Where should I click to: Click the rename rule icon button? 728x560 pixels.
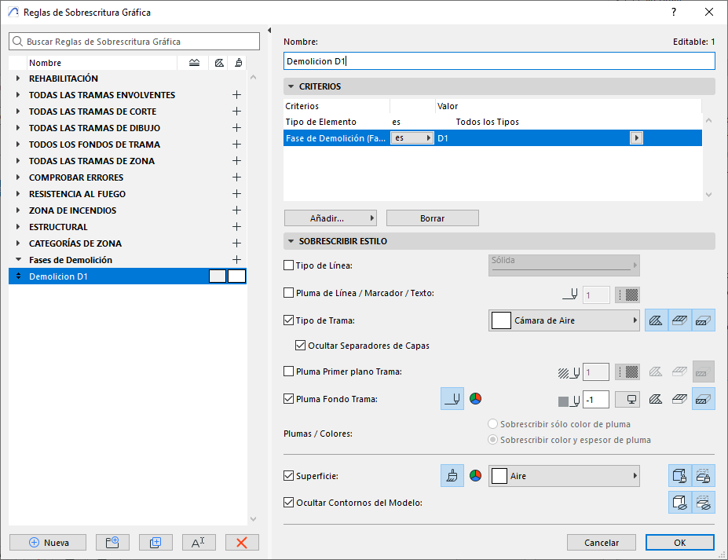pos(198,542)
